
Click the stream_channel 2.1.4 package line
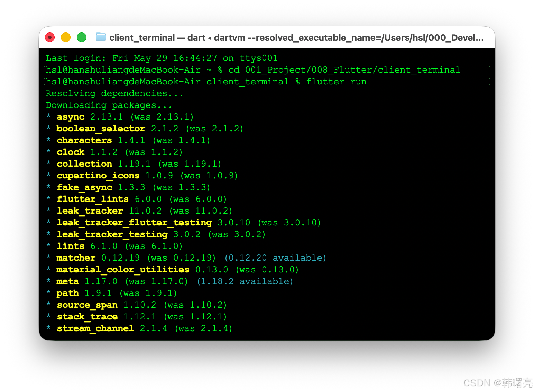point(139,328)
